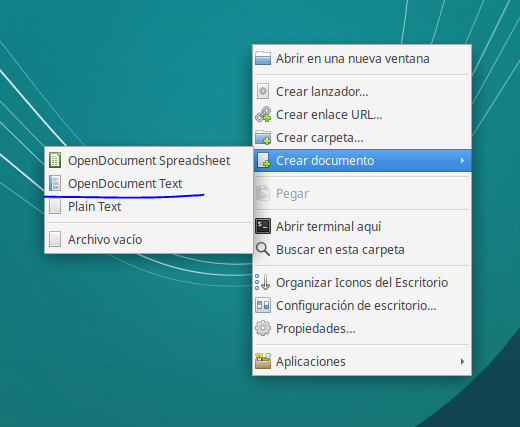This screenshot has width=520, height=427.
Task: Select Propiedades... from the context menu
Action: click(362, 328)
